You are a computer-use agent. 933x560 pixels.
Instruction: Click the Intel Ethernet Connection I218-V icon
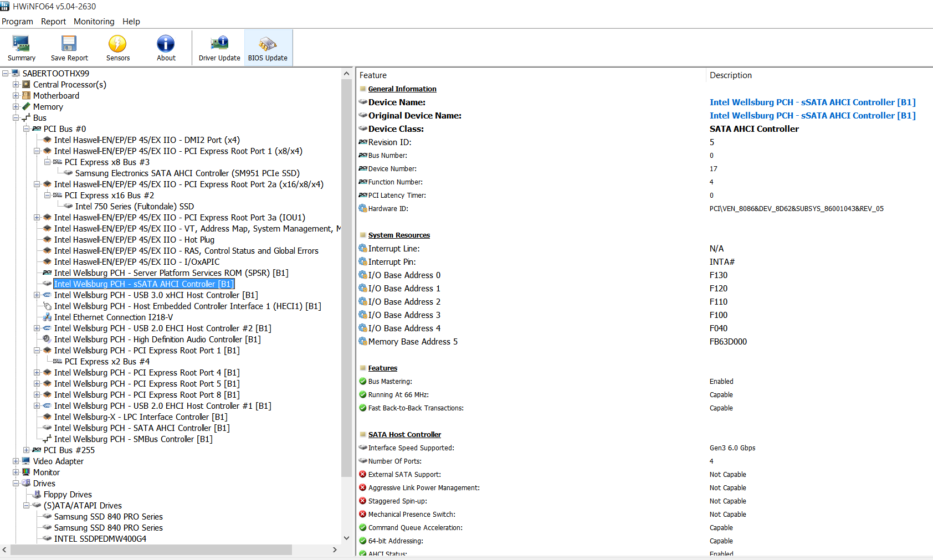point(47,317)
